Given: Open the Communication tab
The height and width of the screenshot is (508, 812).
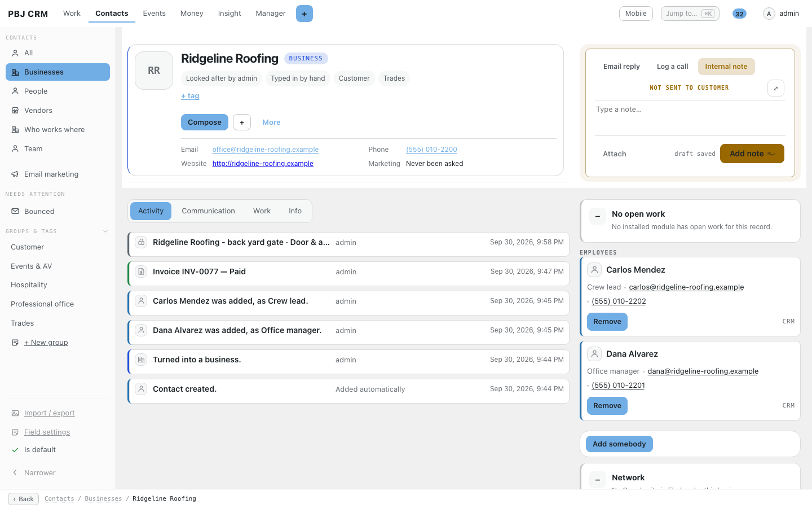Looking at the screenshot, I should [208, 211].
